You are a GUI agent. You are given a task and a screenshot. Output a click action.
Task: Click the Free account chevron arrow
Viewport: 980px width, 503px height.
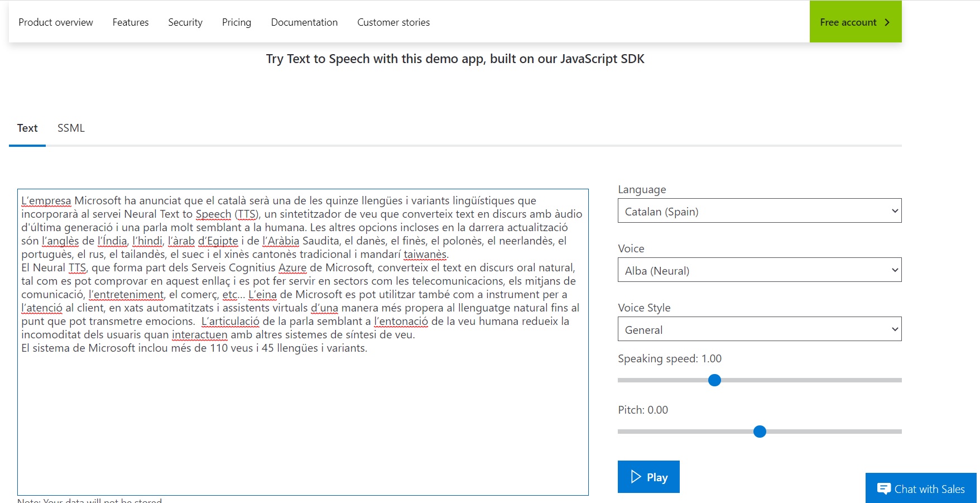pos(887,22)
